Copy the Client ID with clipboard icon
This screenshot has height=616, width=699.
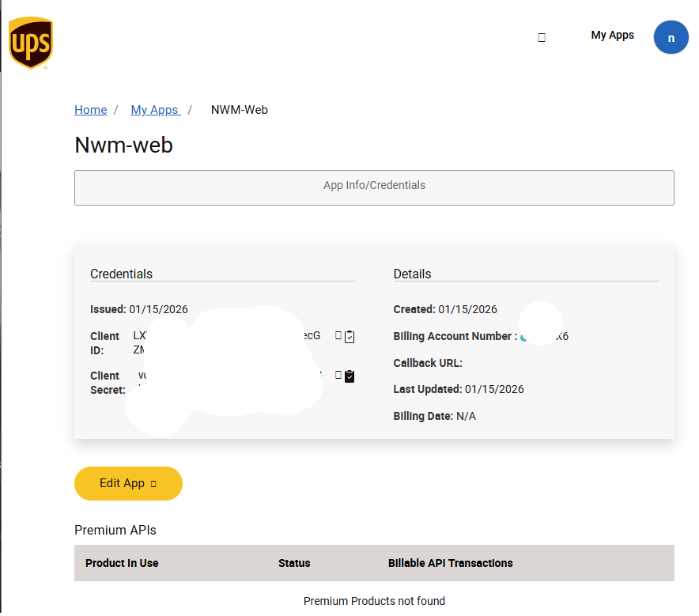pos(349,336)
